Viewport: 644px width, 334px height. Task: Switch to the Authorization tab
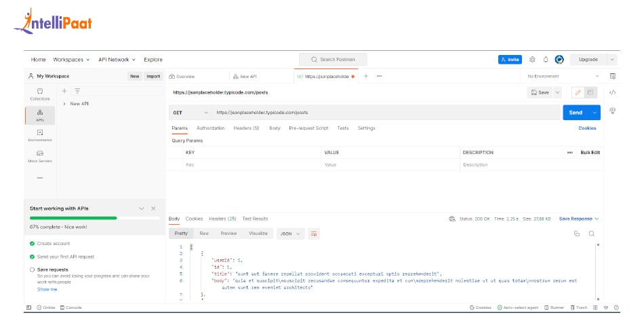coord(210,128)
